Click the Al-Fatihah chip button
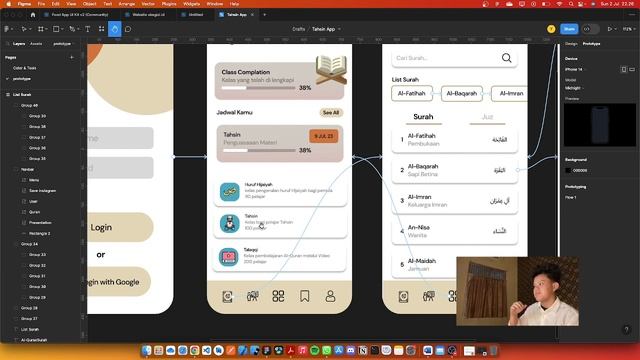Image resolution: width=640 pixels, height=360 pixels. [412, 93]
